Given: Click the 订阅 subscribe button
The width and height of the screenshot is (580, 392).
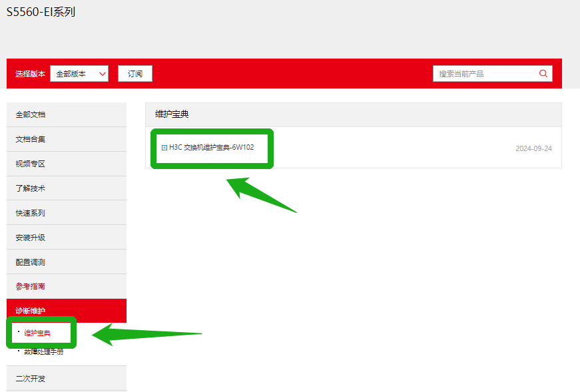Looking at the screenshot, I should click(x=135, y=74).
